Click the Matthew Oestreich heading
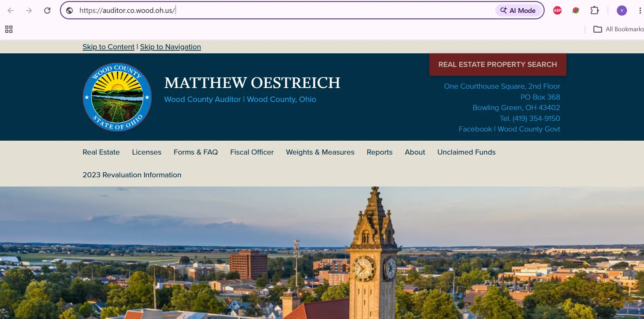The height and width of the screenshot is (319, 644). (x=252, y=83)
